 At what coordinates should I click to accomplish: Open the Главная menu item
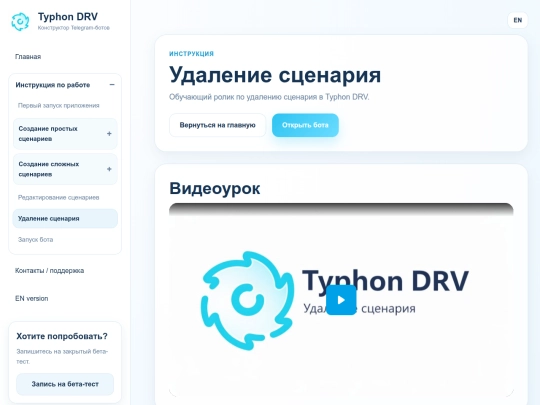pos(28,56)
